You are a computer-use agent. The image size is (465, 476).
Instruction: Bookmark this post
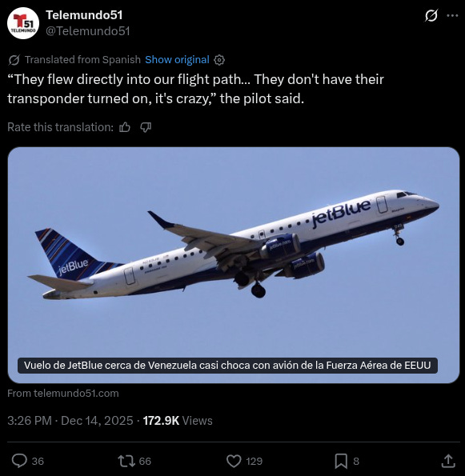coord(341,461)
